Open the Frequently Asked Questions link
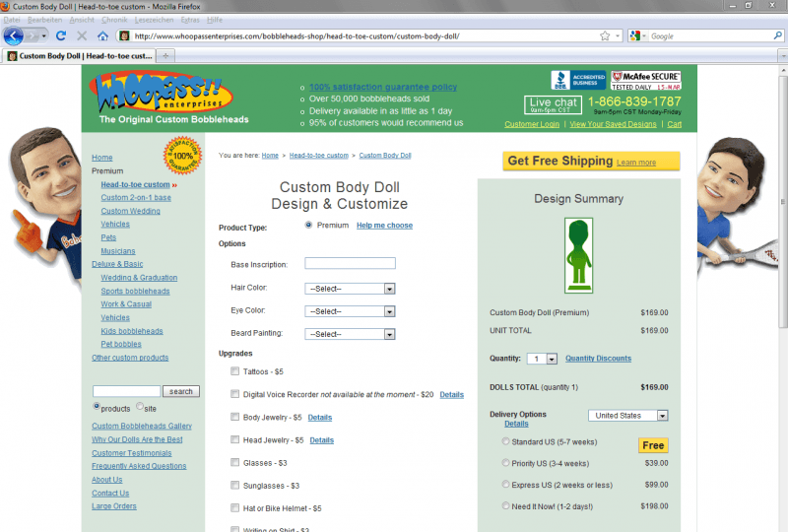Image resolution: width=788 pixels, height=532 pixels. pyautogui.click(x=139, y=466)
